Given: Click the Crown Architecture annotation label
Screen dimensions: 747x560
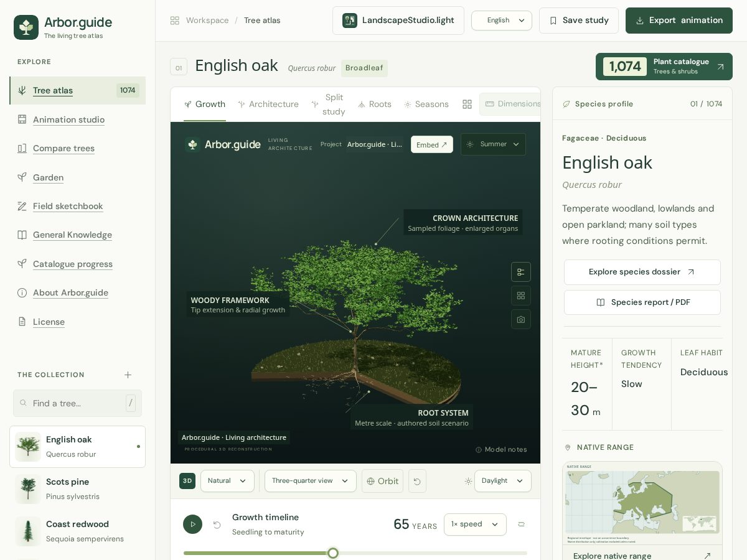Looking at the screenshot, I should pyautogui.click(x=463, y=223).
